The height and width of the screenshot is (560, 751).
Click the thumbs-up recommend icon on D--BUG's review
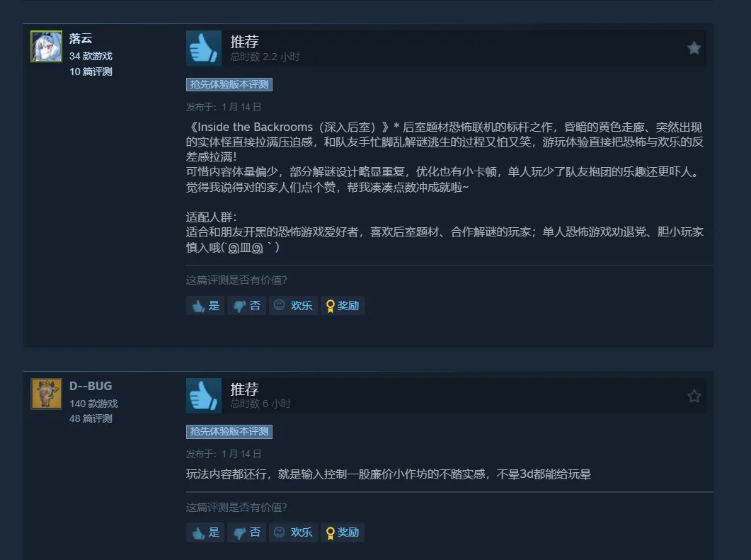click(204, 396)
